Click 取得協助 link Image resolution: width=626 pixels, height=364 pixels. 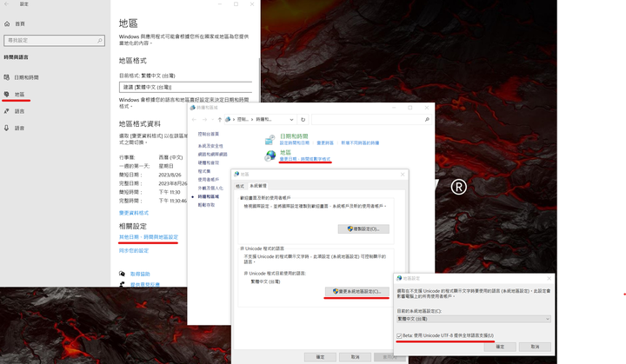(x=140, y=275)
